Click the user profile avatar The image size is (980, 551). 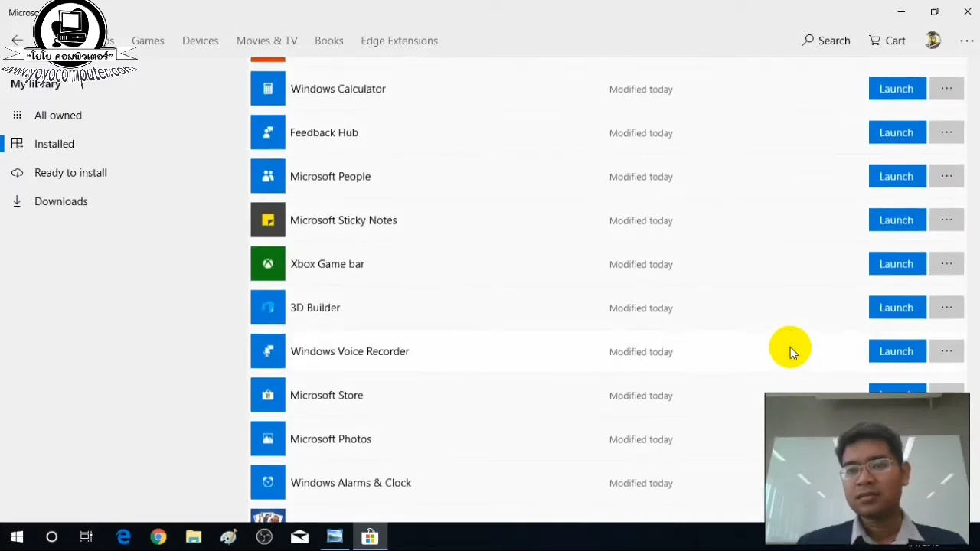[x=933, y=41]
